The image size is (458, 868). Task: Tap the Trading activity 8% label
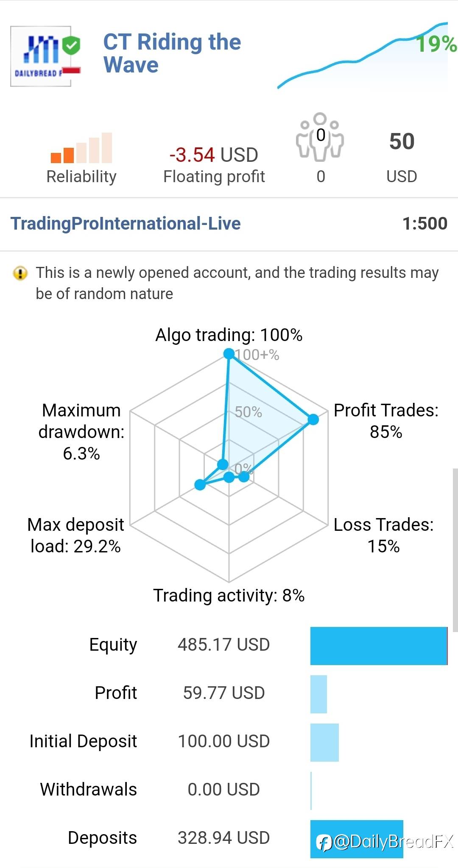pyautogui.click(x=229, y=595)
